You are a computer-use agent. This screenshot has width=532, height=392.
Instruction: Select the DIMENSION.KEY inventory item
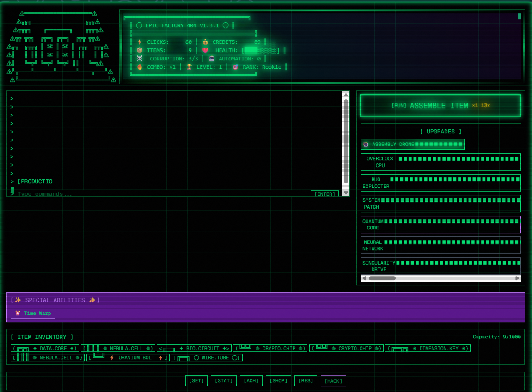click(428, 348)
